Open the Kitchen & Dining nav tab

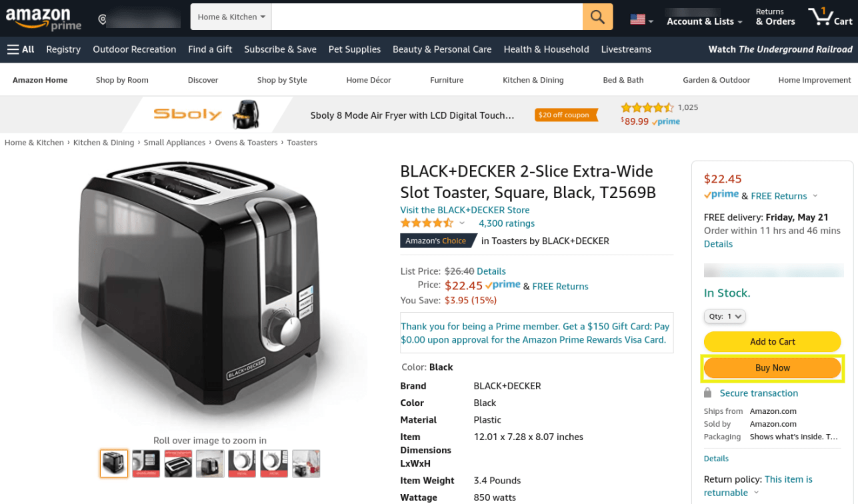(533, 80)
